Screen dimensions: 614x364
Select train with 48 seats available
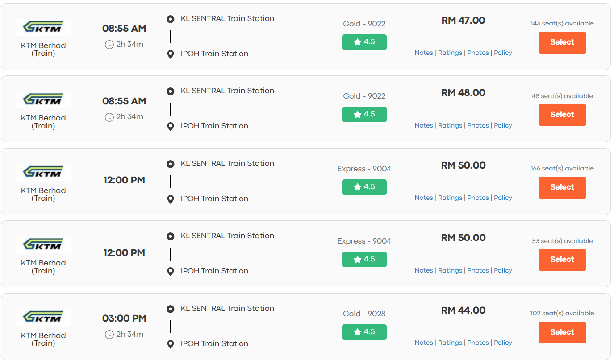pyautogui.click(x=562, y=115)
